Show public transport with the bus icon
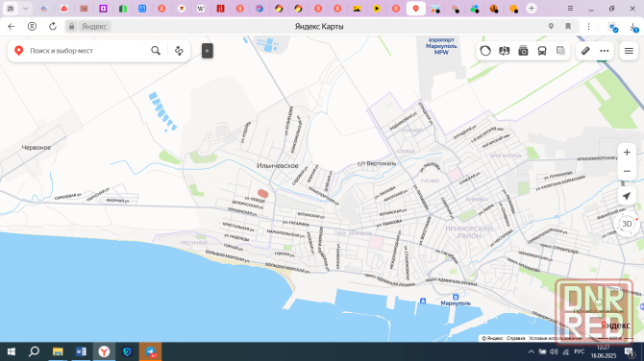This screenshot has width=644, height=361. (542, 51)
